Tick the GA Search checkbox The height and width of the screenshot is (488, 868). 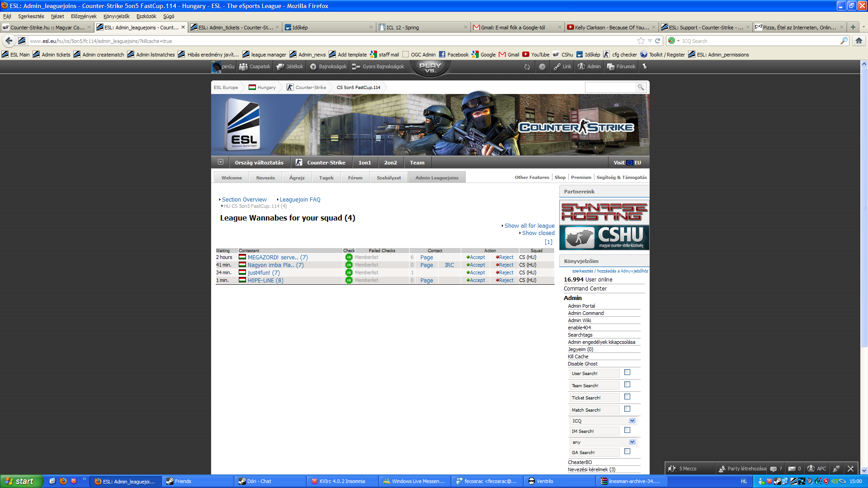pyautogui.click(x=627, y=451)
